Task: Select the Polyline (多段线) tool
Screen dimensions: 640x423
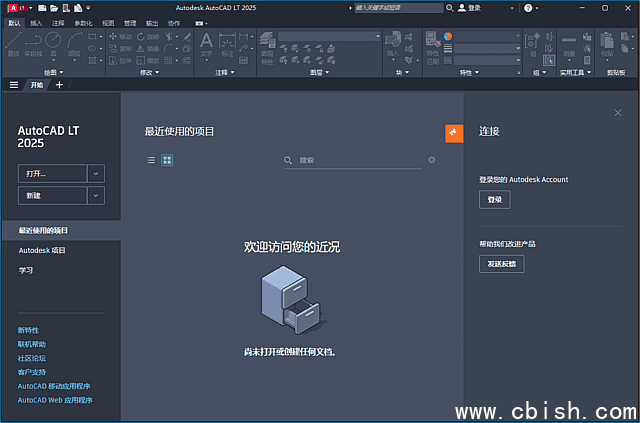Action: (33, 45)
